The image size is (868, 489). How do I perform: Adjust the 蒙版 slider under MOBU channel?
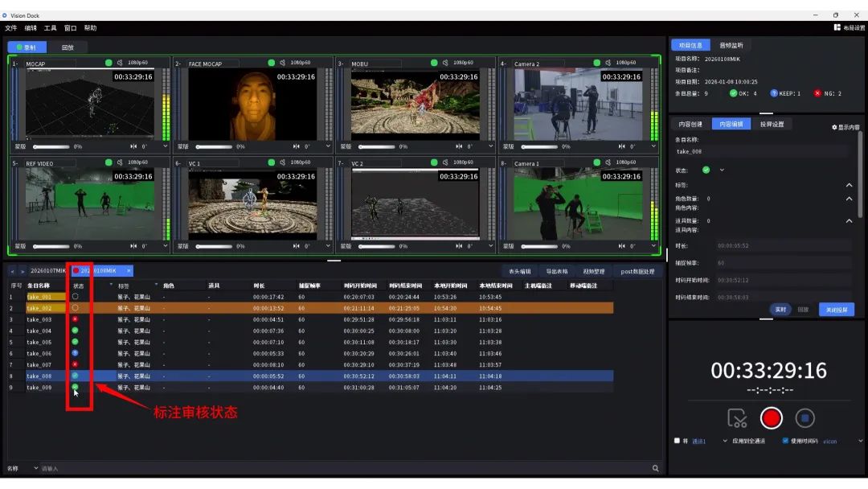point(376,146)
